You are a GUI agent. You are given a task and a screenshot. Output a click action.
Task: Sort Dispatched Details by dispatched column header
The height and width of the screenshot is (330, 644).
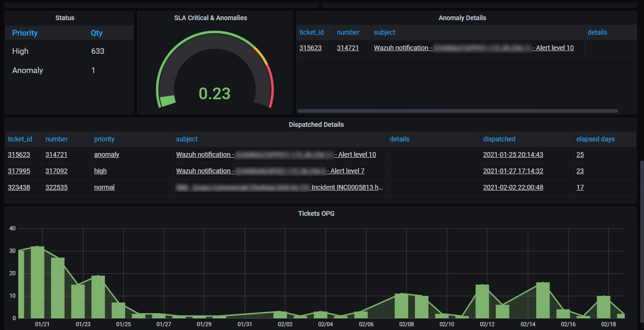pyautogui.click(x=499, y=139)
